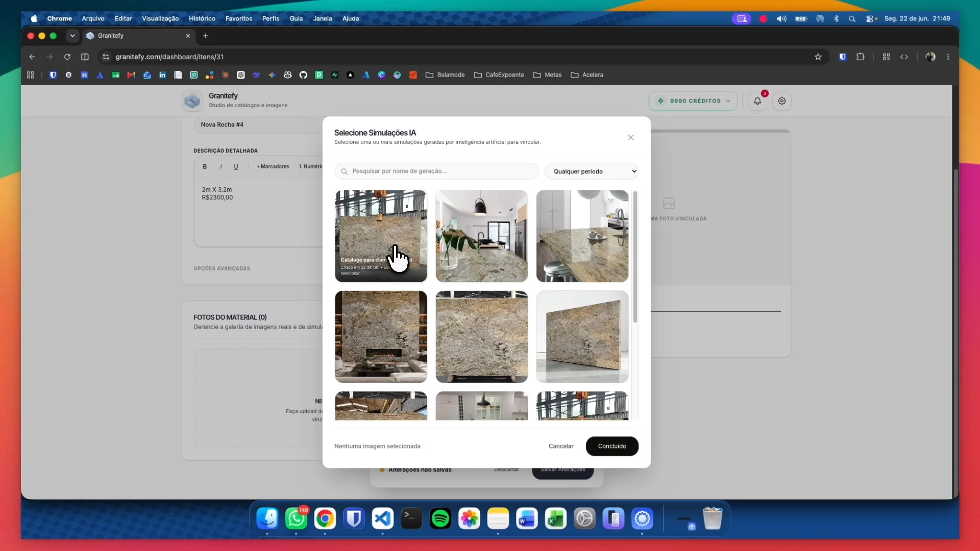Select the fireplace living room wall thumbnail
This screenshot has height=551, width=980.
[381, 337]
